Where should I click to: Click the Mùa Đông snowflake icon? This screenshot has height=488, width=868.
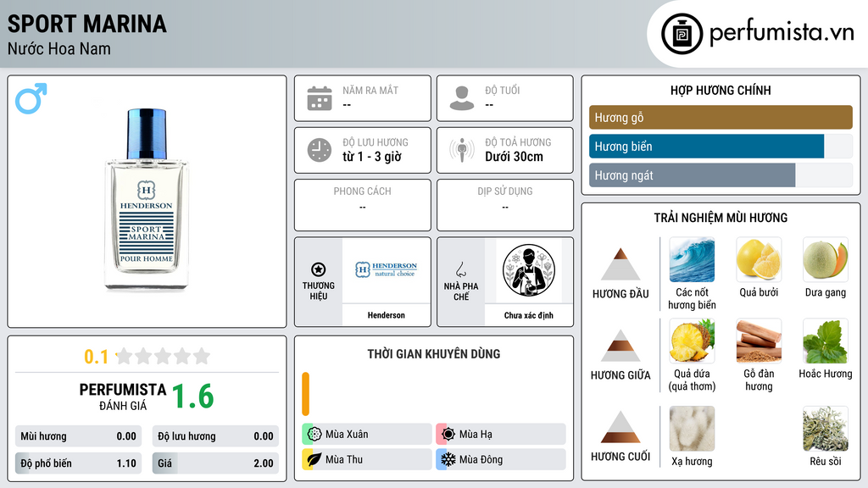(x=448, y=459)
